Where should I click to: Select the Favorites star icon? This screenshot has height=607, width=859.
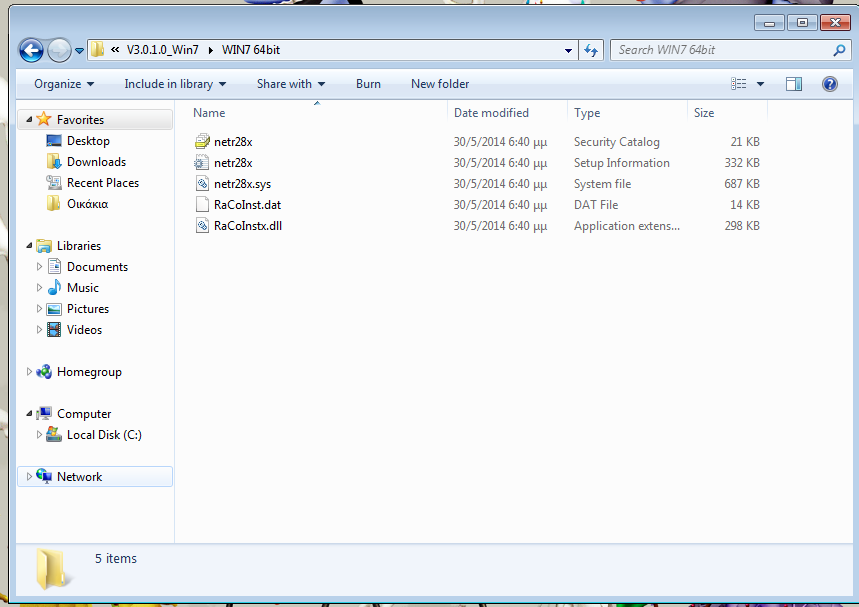coord(44,119)
